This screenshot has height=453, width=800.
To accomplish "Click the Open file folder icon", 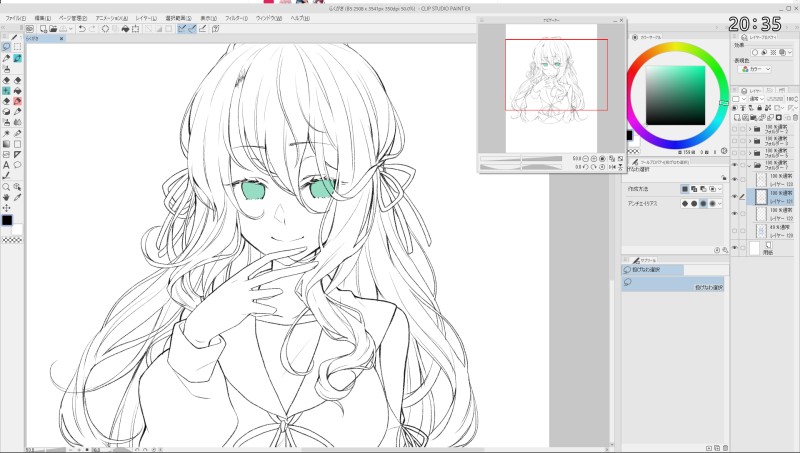I will point(53,29).
